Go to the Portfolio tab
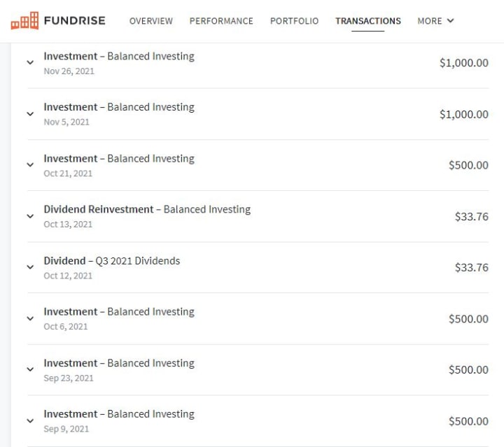The height and width of the screenshot is (447, 504). pyautogui.click(x=294, y=21)
